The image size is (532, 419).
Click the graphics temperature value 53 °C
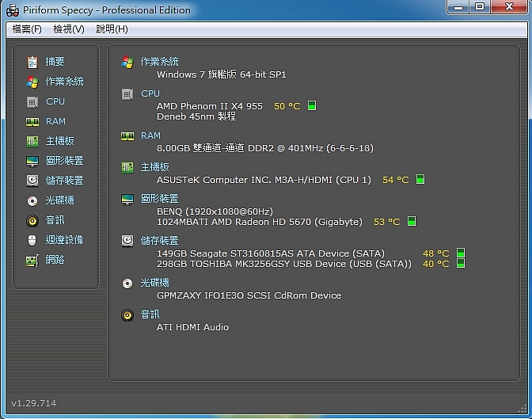387,222
